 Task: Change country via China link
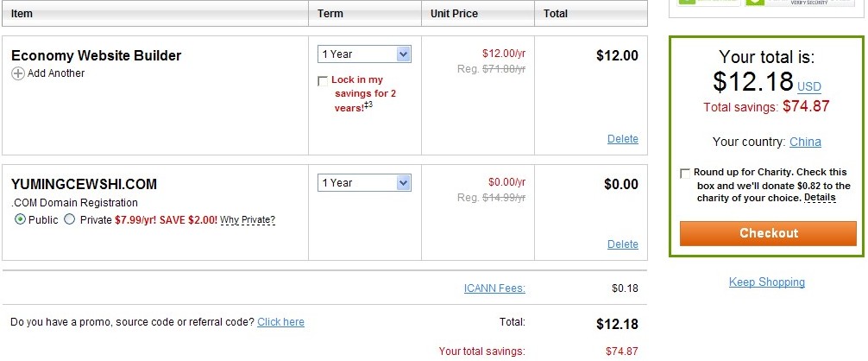805,142
